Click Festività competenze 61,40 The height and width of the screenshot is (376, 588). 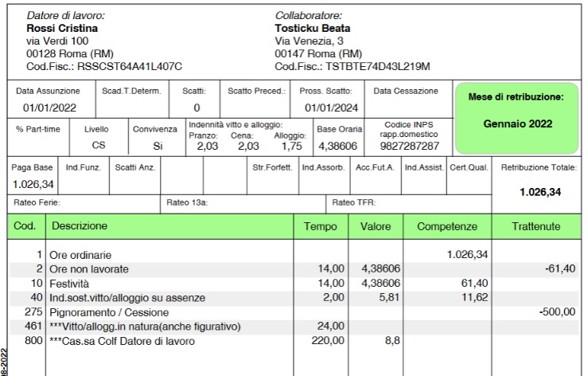coord(474,284)
